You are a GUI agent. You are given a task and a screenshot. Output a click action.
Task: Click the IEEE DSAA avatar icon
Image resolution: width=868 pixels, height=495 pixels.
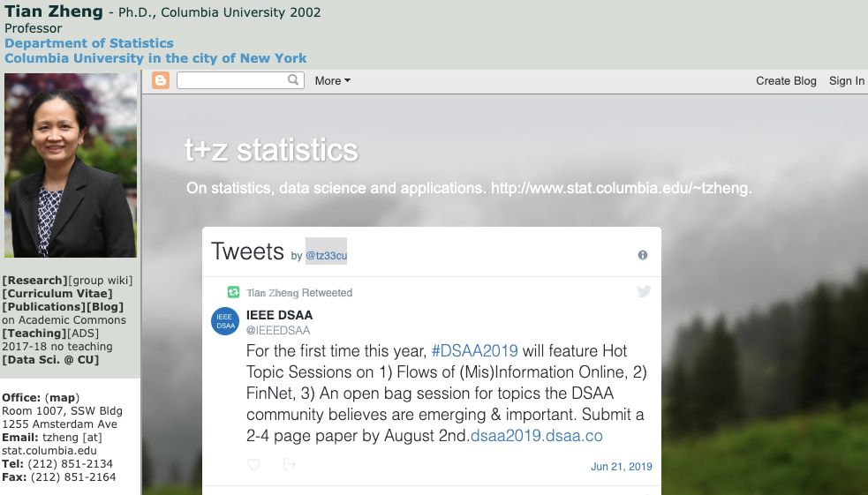click(x=225, y=321)
